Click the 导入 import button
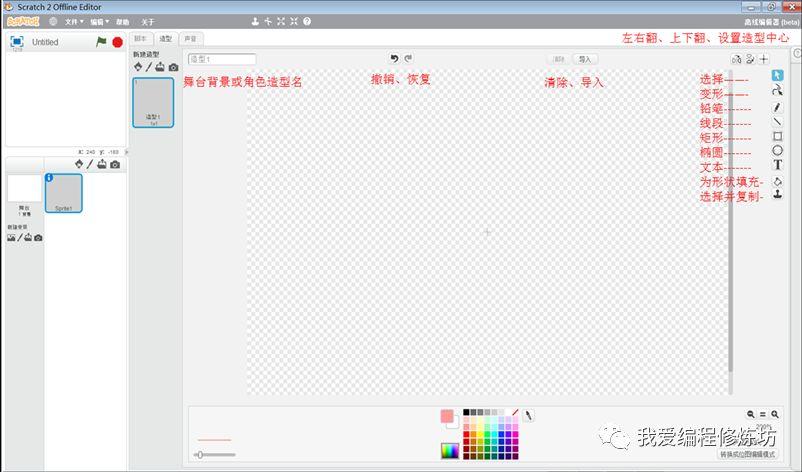This screenshot has width=802, height=472. tap(585, 59)
